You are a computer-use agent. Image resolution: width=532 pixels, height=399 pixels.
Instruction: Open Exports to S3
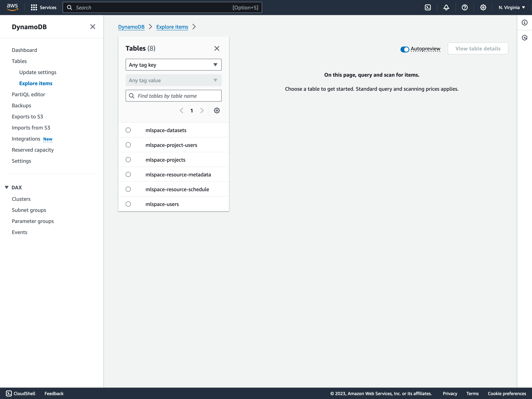[x=27, y=116]
